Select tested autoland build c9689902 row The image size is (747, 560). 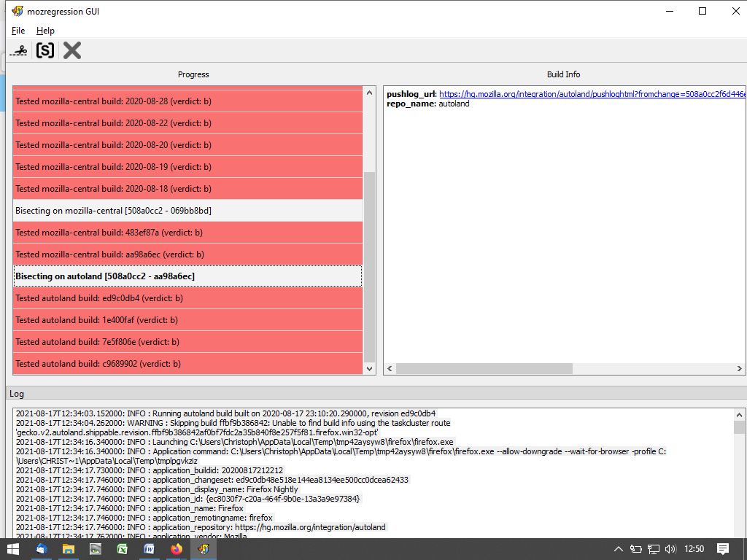(187, 364)
